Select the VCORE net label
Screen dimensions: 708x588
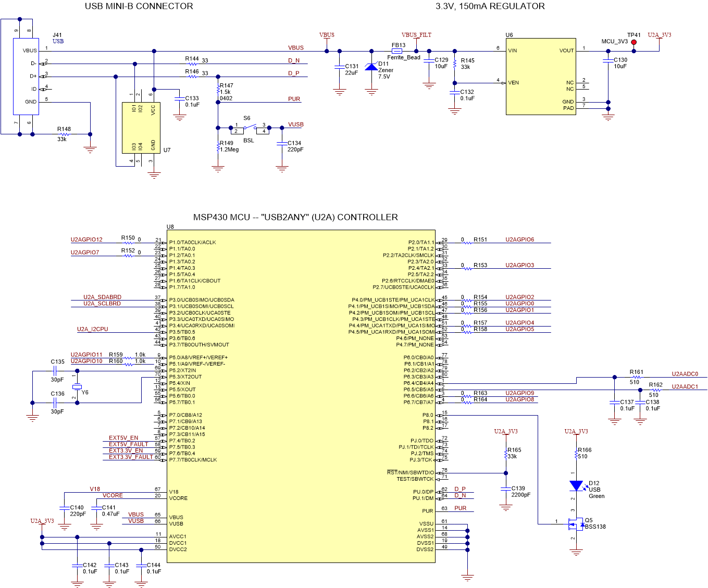113,495
